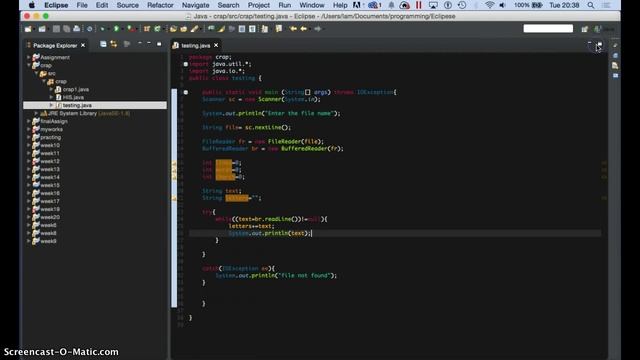Open the Navigate menu
Screen dimensions: 640x360
[196, 5]
